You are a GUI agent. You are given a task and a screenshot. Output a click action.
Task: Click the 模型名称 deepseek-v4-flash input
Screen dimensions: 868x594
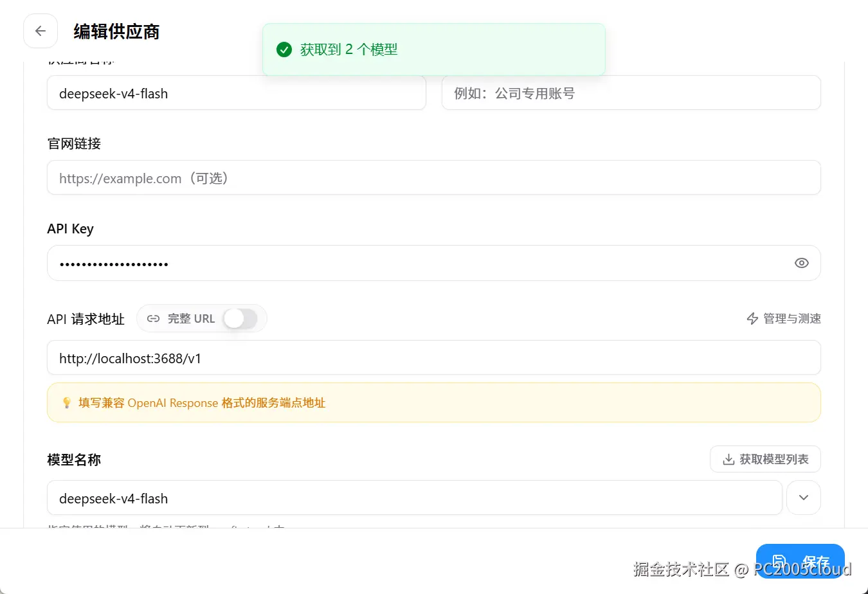(415, 498)
